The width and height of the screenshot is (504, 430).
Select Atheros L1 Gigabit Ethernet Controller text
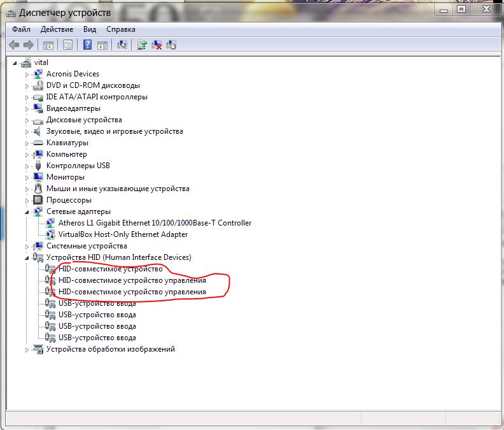coord(155,223)
